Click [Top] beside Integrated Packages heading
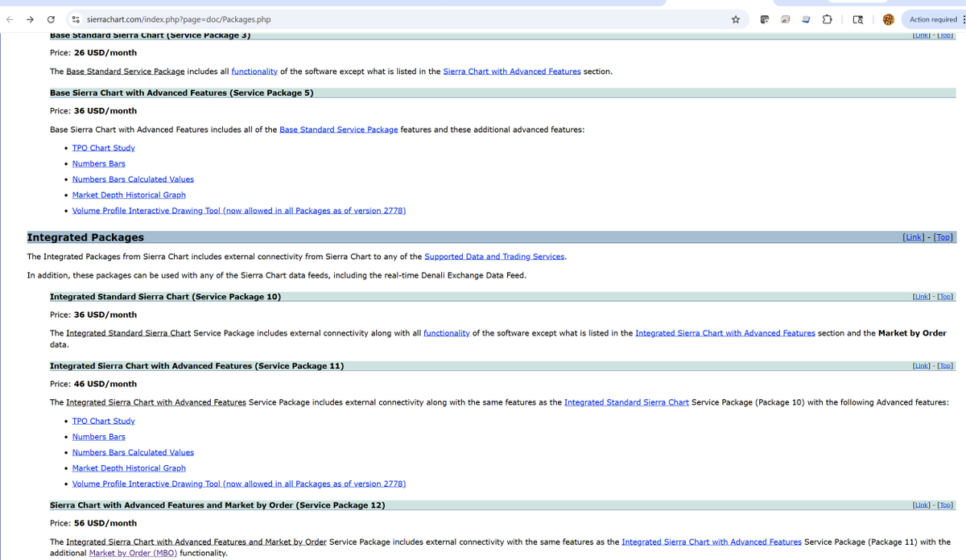Viewport: 966px width, 560px height. pyautogui.click(x=943, y=237)
